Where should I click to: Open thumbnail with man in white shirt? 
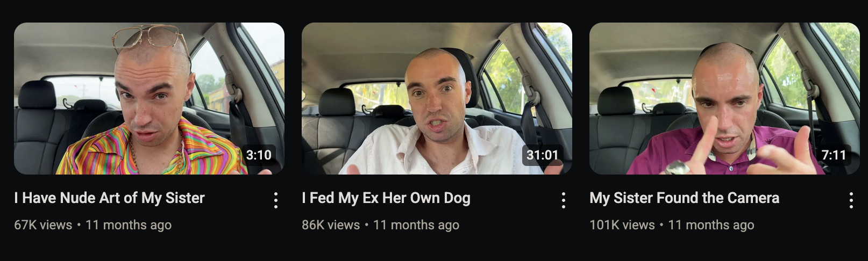[x=437, y=98]
